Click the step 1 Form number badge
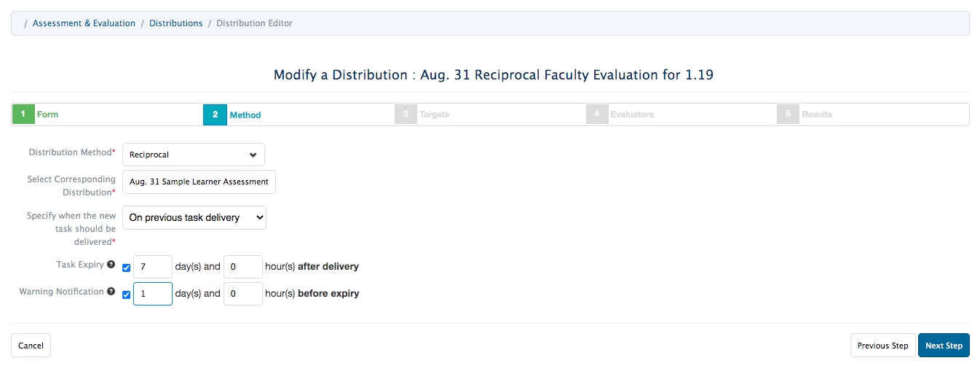Viewport: 980px width, 374px height. click(23, 114)
